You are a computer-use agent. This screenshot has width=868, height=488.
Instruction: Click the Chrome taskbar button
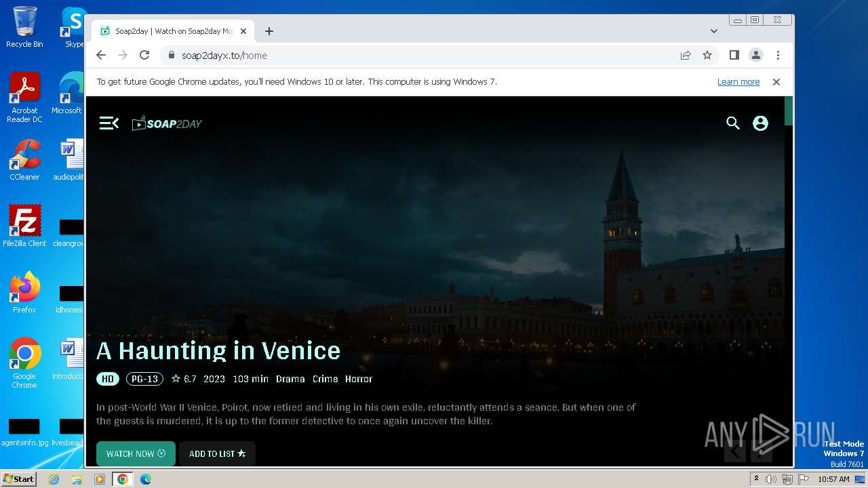tap(123, 479)
